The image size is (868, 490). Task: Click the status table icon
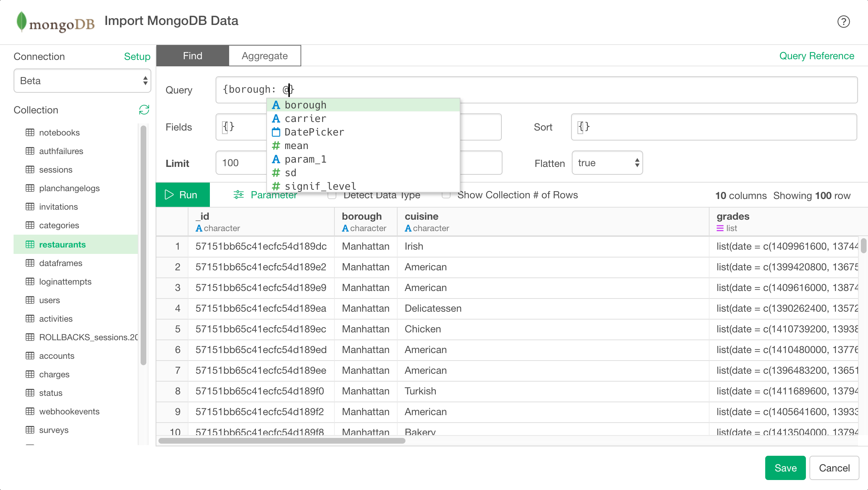(30, 393)
